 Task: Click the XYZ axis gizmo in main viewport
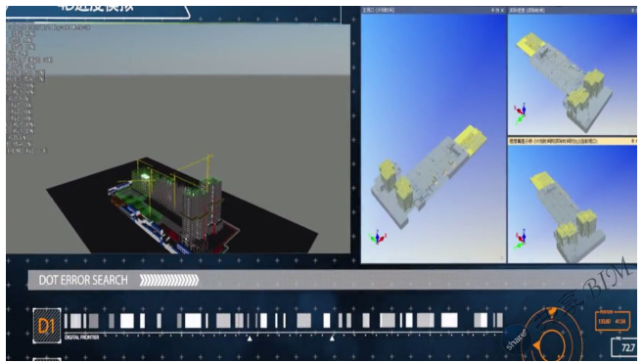378,238
